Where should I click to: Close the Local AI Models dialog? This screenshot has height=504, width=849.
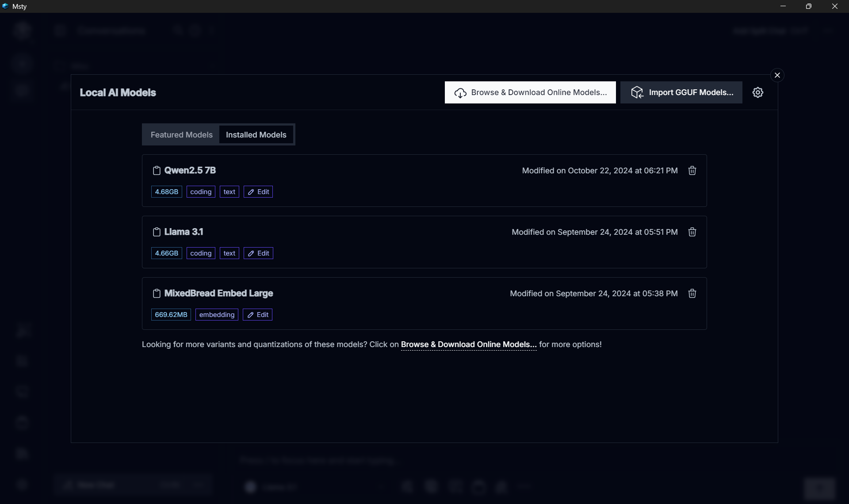(x=777, y=75)
